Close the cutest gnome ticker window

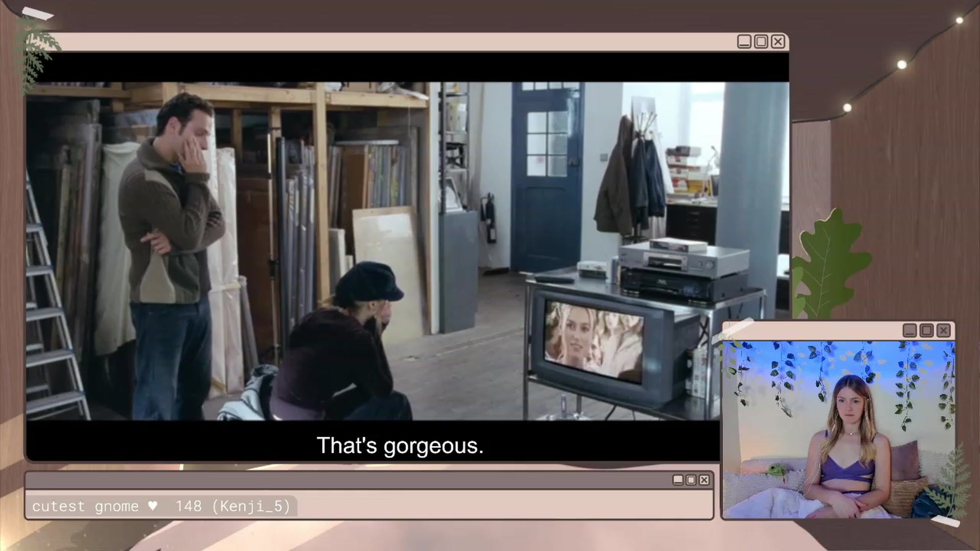(704, 480)
